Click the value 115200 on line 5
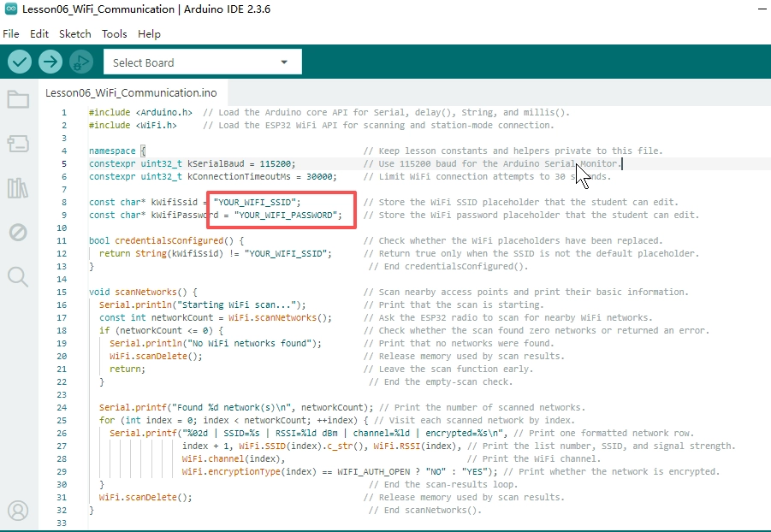The image size is (771, 532). click(276, 163)
